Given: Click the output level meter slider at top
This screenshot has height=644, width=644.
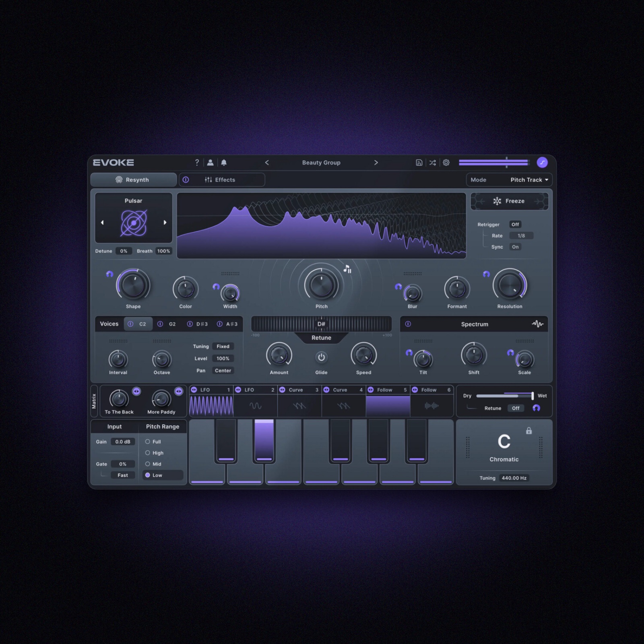Looking at the screenshot, I should pos(494,163).
